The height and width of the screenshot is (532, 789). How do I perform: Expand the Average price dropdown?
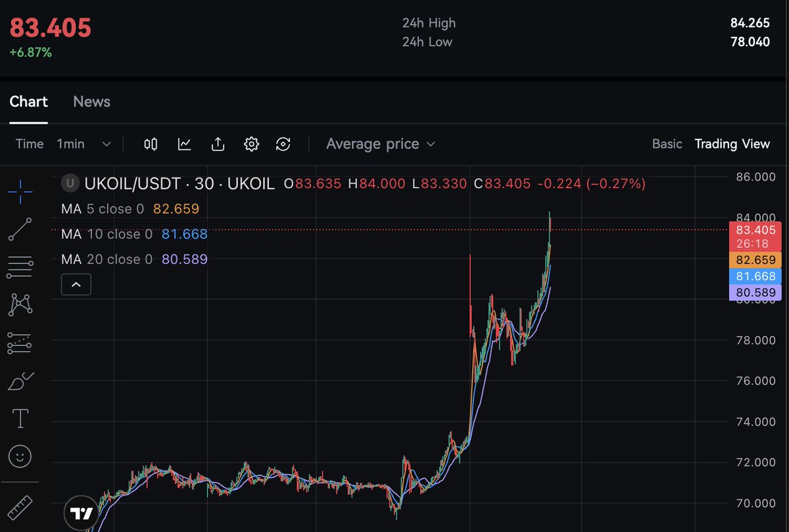381,144
